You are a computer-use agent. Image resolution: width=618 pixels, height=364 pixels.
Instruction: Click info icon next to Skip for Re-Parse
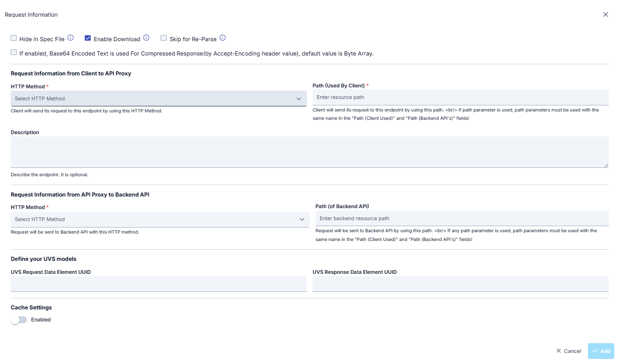pyautogui.click(x=223, y=38)
